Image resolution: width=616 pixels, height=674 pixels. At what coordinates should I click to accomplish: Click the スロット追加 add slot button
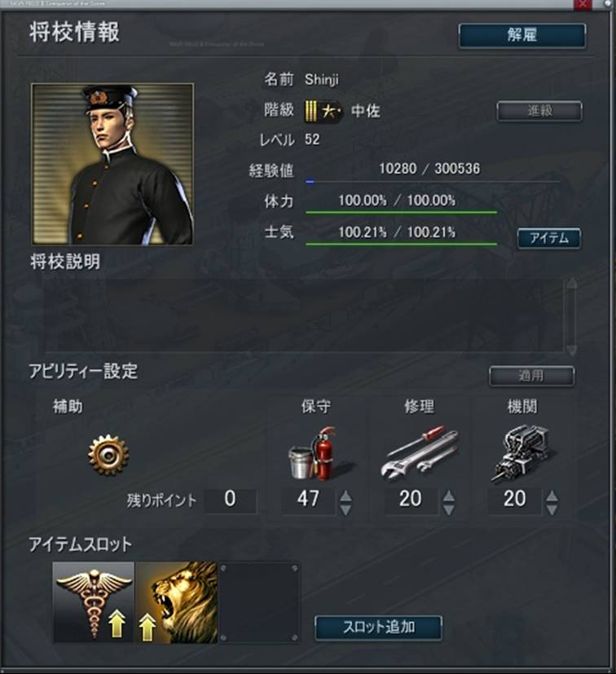[378, 628]
